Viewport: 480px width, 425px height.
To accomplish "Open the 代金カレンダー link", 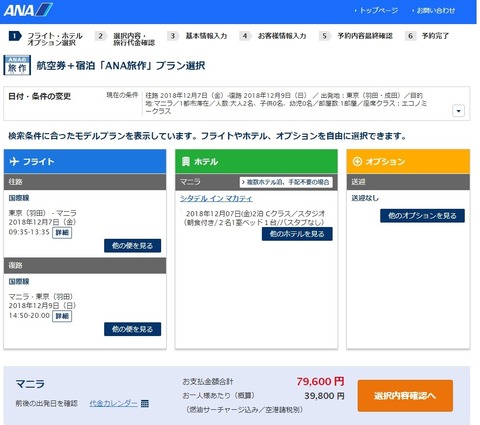I will pos(113,403).
